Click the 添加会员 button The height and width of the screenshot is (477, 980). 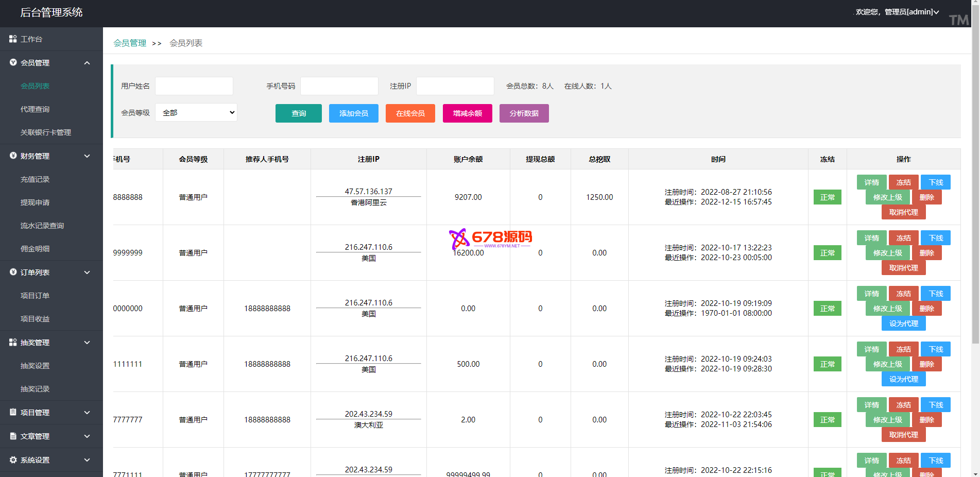353,113
